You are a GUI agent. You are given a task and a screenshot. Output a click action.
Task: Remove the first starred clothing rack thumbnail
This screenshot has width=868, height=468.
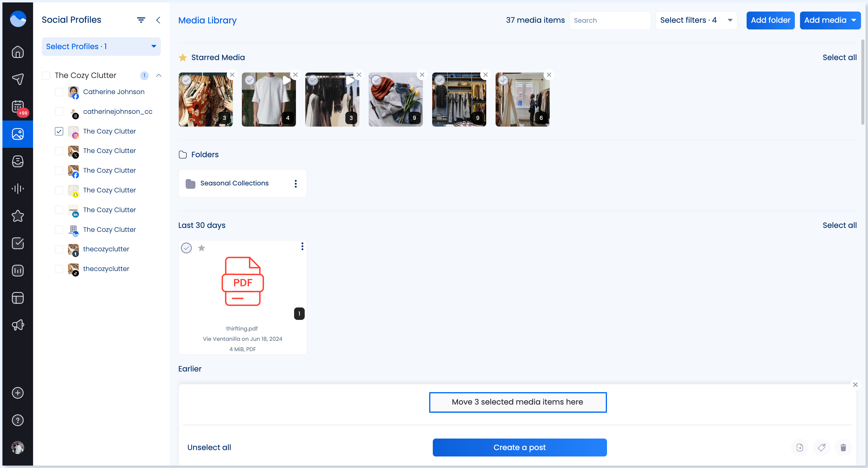(x=232, y=74)
